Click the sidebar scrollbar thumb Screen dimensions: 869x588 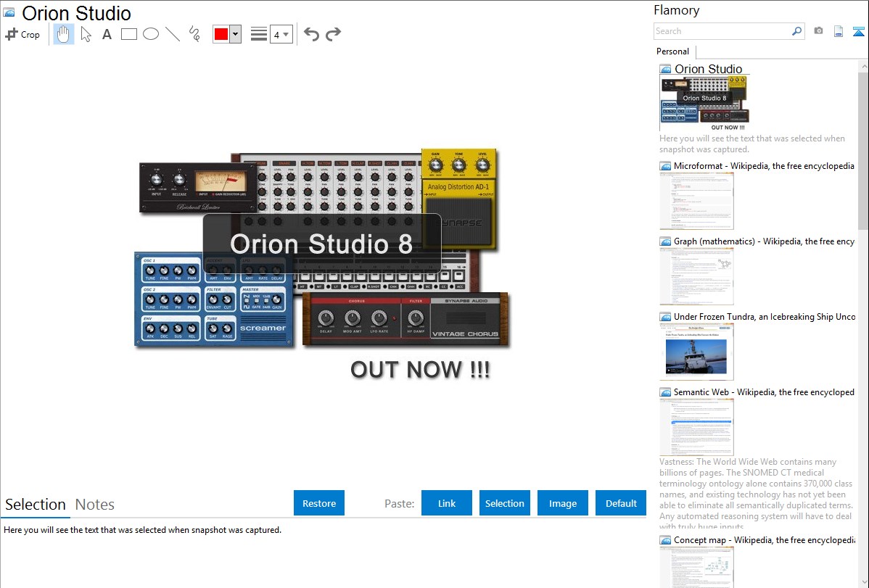863,150
